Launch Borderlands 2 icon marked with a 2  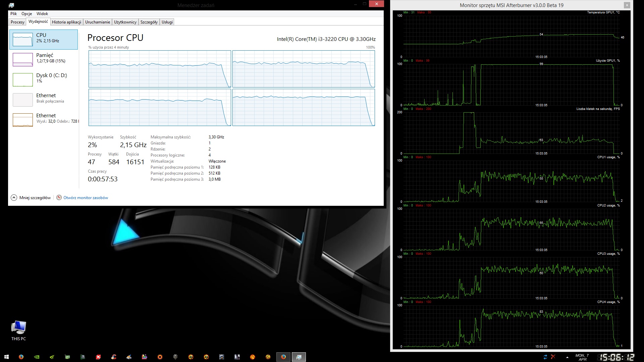click(268, 357)
